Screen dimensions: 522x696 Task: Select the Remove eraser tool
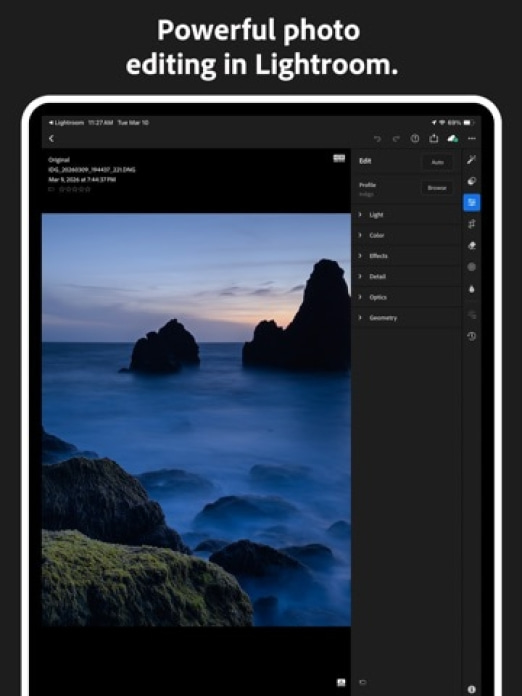[x=471, y=245]
